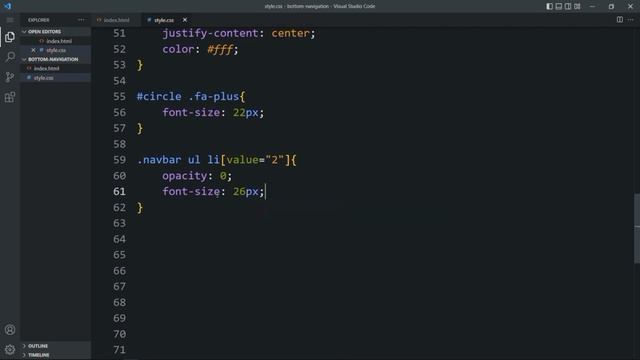Screen dimensions: 640x360
Task: Click the '.navbar ul li' selector text
Action: click(x=178, y=160)
